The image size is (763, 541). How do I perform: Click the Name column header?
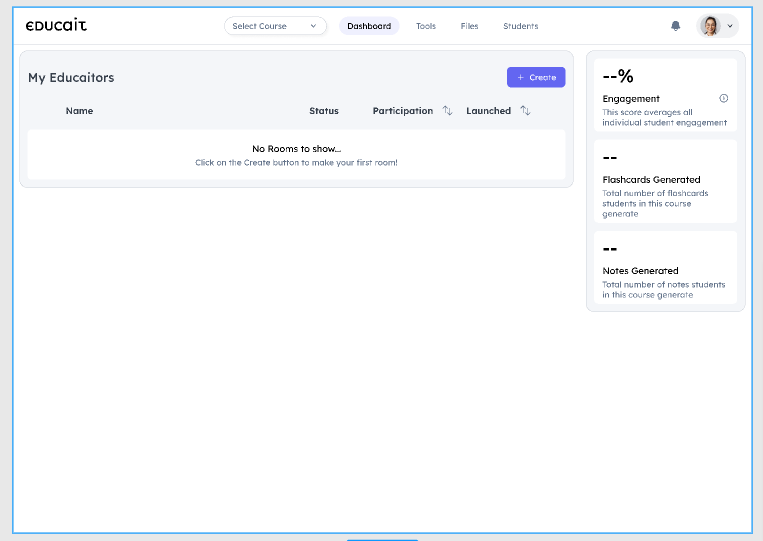tap(79, 111)
